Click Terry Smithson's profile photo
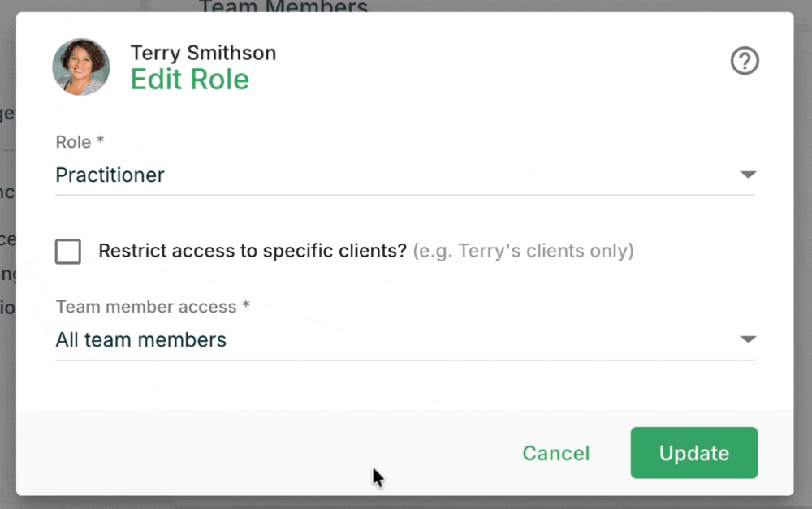 [80, 67]
